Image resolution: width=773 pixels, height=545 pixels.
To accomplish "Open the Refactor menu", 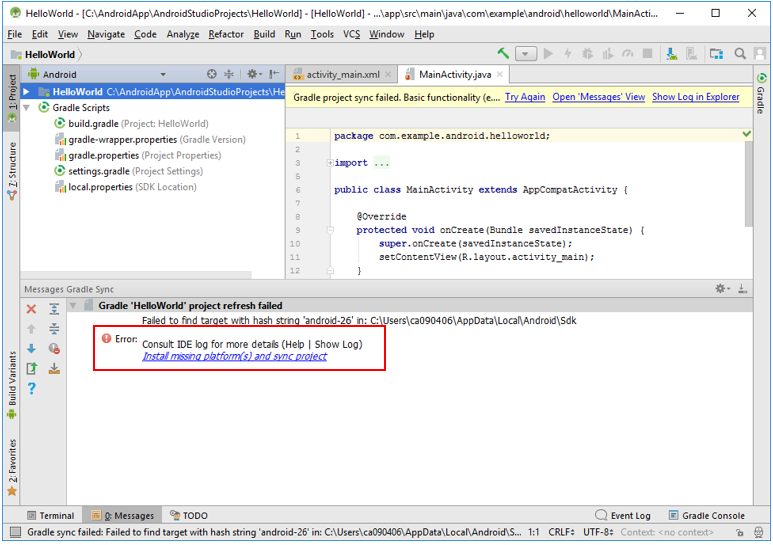I will 226,34.
